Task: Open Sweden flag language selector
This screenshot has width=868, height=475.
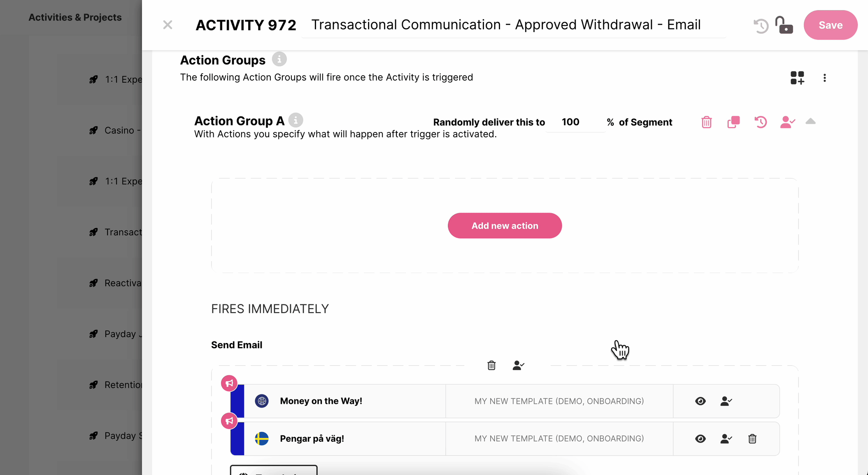Action: [x=262, y=439]
